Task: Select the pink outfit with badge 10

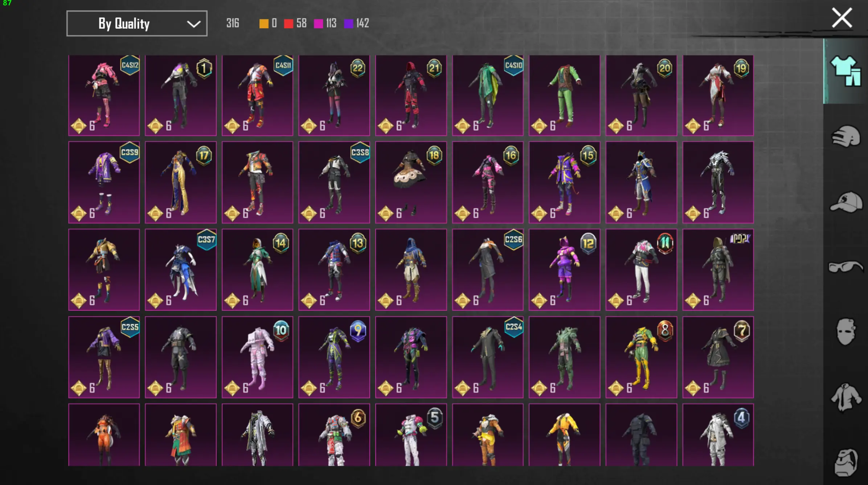Action: coord(257,357)
